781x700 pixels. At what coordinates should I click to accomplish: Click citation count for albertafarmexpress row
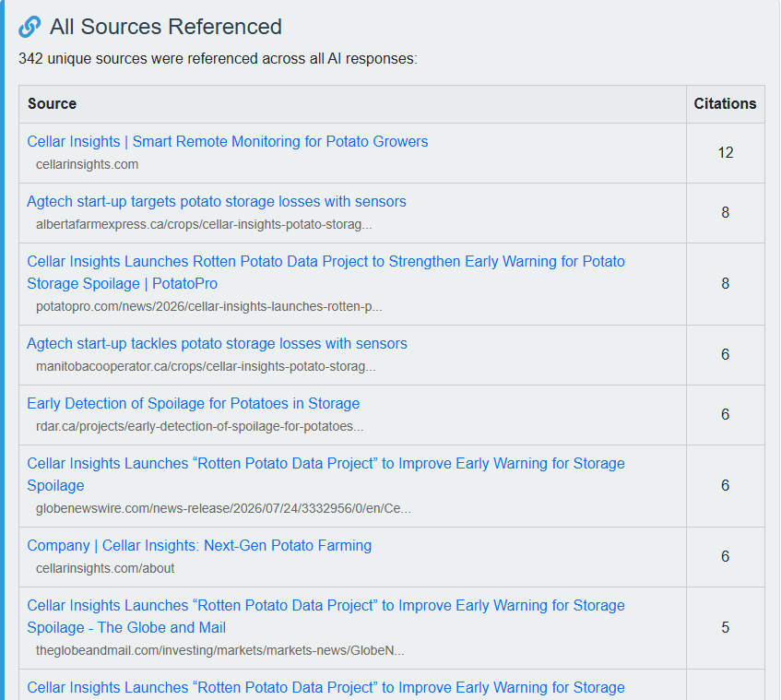point(726,213)
